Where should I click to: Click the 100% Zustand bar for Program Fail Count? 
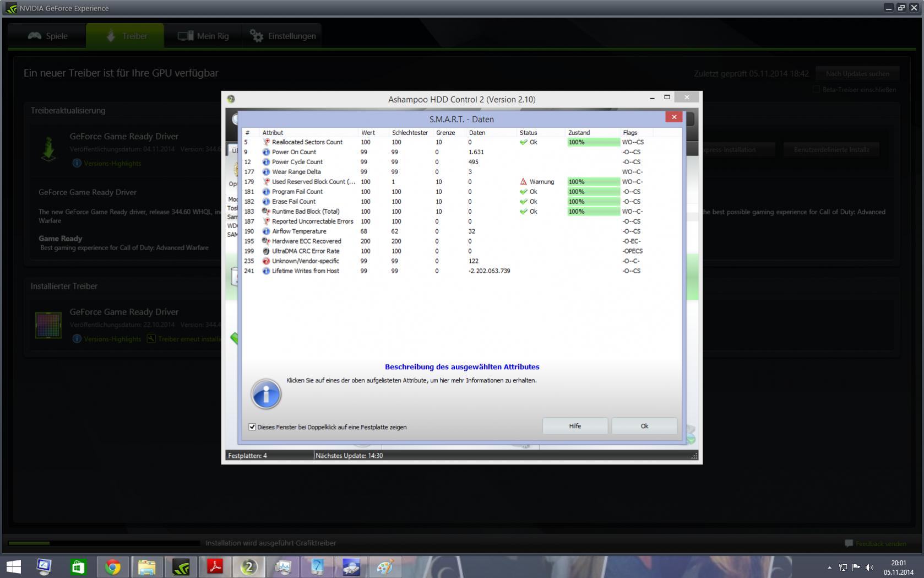tap(594, 192)
